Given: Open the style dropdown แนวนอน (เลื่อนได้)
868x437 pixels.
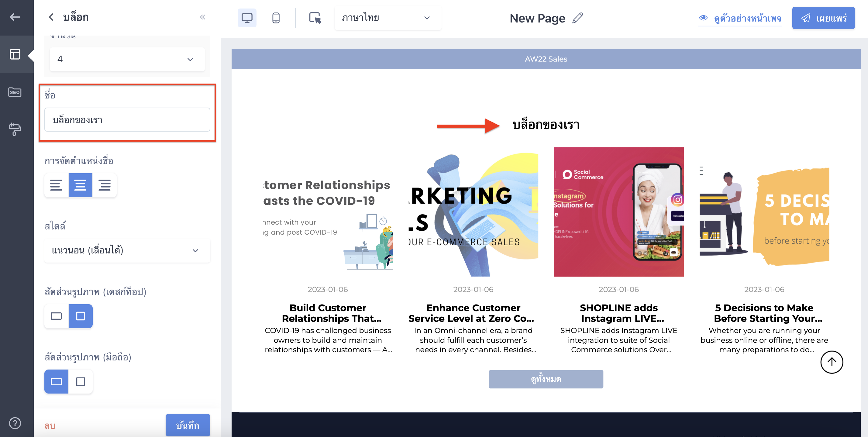Looking at the screenshot, I should pos(127,250).
